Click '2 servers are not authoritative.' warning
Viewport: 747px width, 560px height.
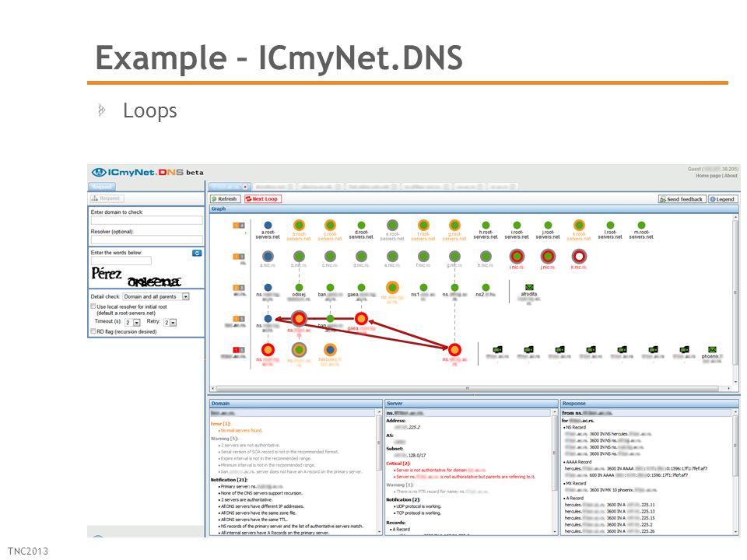coord(250,445)
